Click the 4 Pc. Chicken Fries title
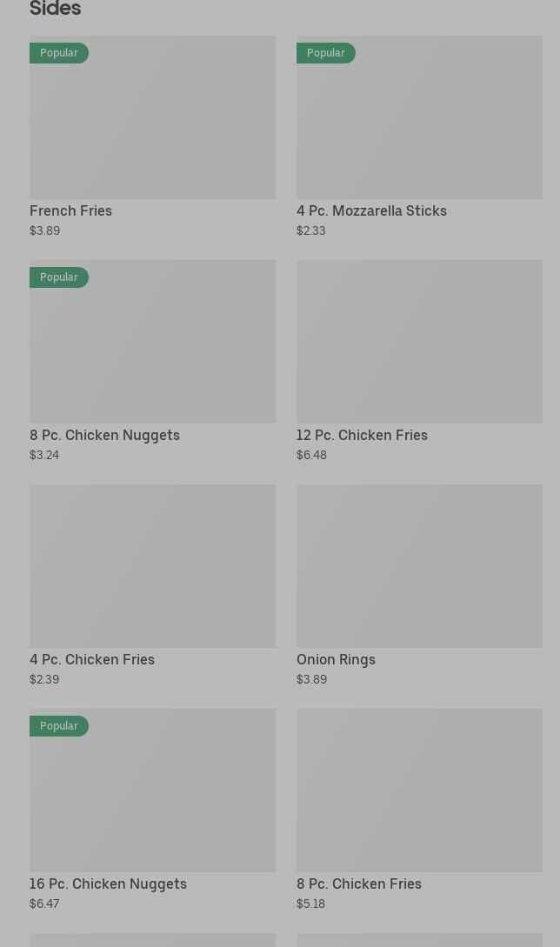560x947 pixels. click(92, 659)
